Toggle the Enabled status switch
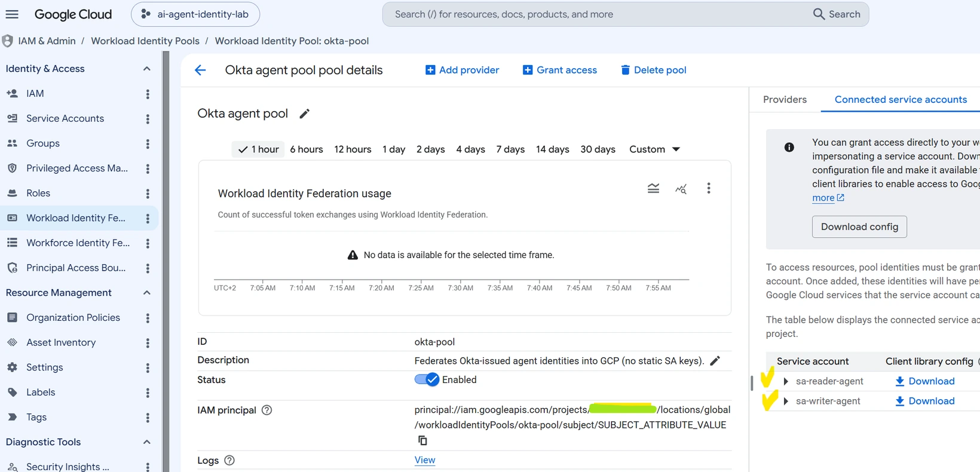 (427, 379)
